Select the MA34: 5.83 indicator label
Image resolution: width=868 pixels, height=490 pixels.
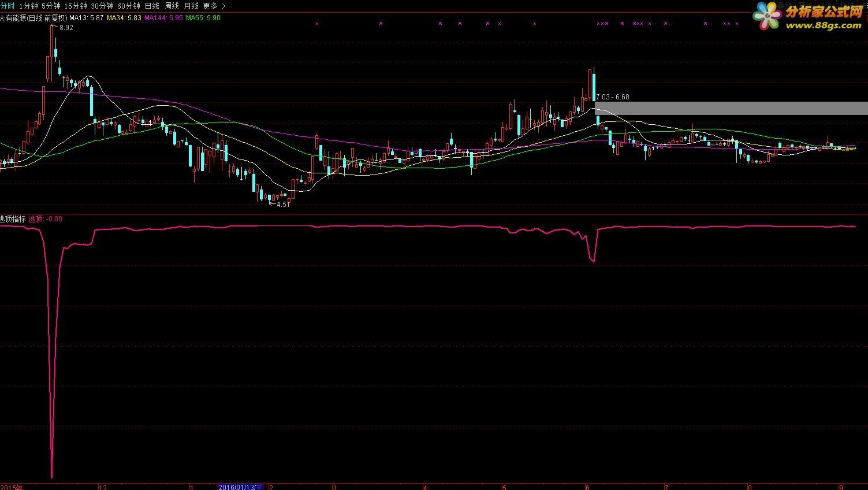tap(124, 18)
